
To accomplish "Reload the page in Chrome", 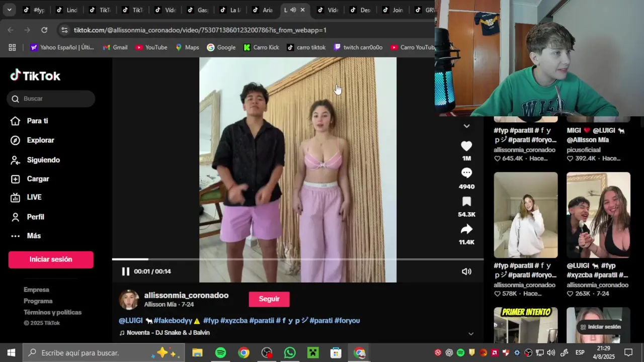I will [x=44, y=30].
